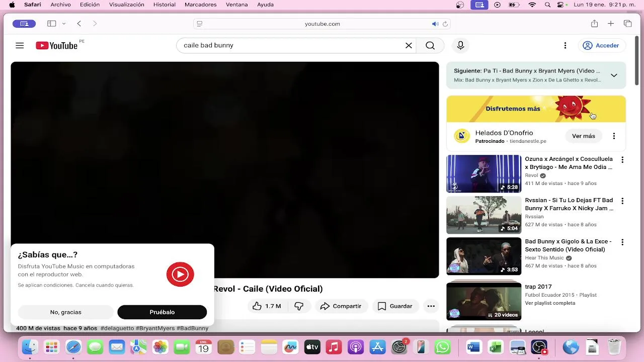Open the trap 2017 playlist thumbnail
Screen dimensions: 644x362
pyautogui.click(x=484, y=301)
